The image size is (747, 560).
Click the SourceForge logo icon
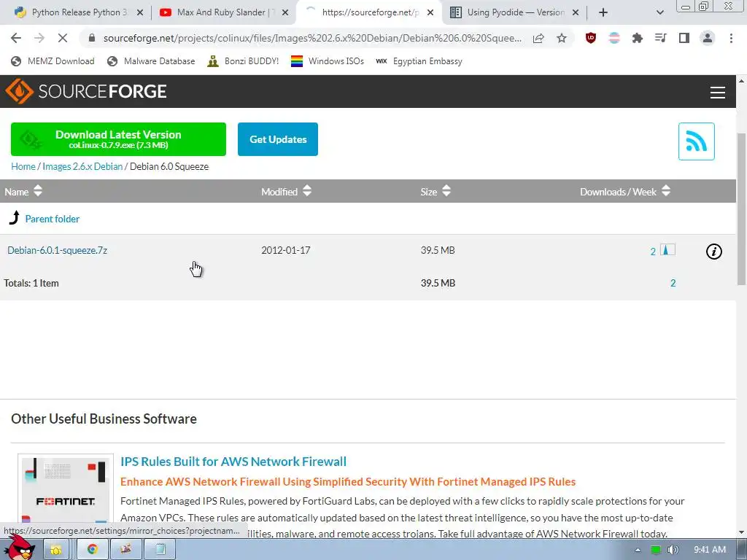point(19,91)
